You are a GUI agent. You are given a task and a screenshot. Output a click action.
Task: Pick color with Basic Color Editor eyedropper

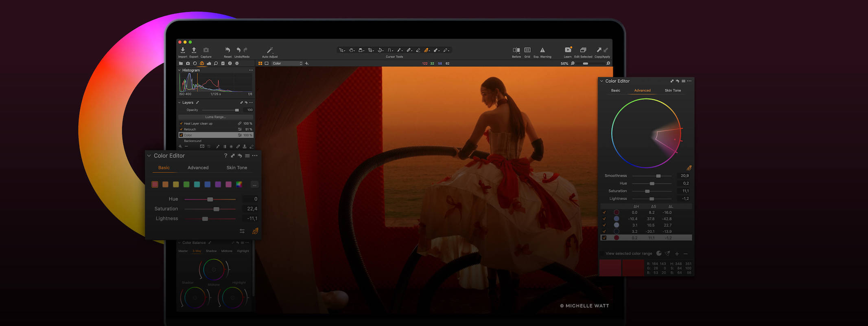pos(255,231)
